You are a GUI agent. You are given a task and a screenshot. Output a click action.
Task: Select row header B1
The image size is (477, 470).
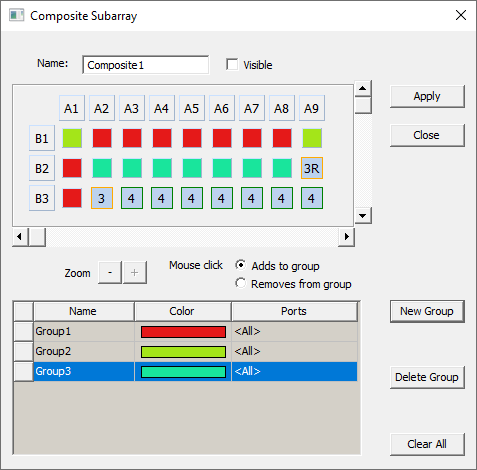coord(42,138)
